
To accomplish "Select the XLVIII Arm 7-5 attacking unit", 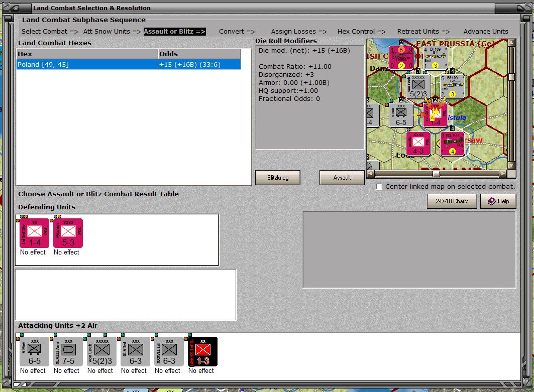I will click(x=68, y=351).
